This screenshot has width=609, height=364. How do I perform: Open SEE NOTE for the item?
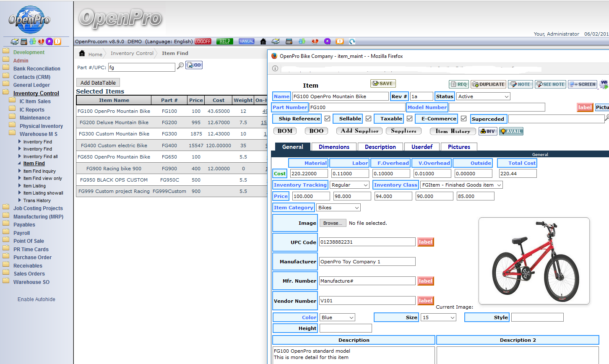(551, 84)
